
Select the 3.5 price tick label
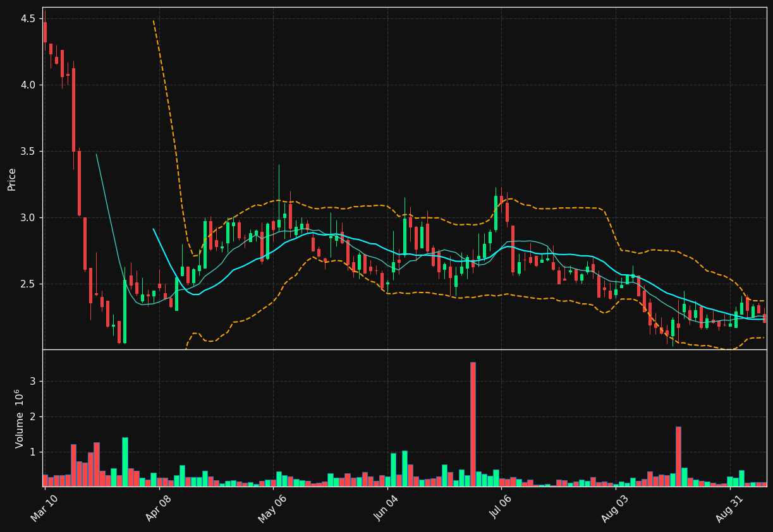pyautogui.click(x=28, y=152)
